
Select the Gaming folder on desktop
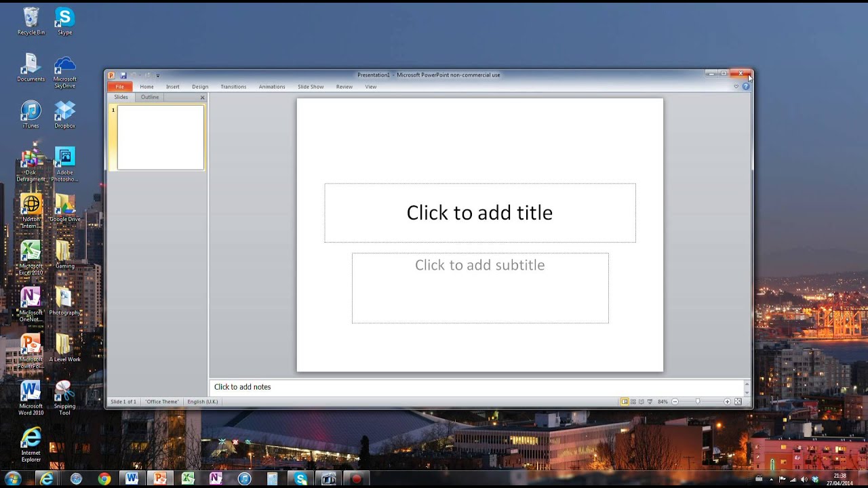tap(64, 255)
